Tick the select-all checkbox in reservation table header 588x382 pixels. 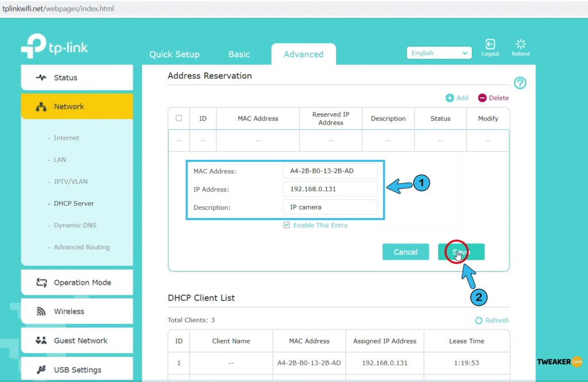(x=179, y=118)
